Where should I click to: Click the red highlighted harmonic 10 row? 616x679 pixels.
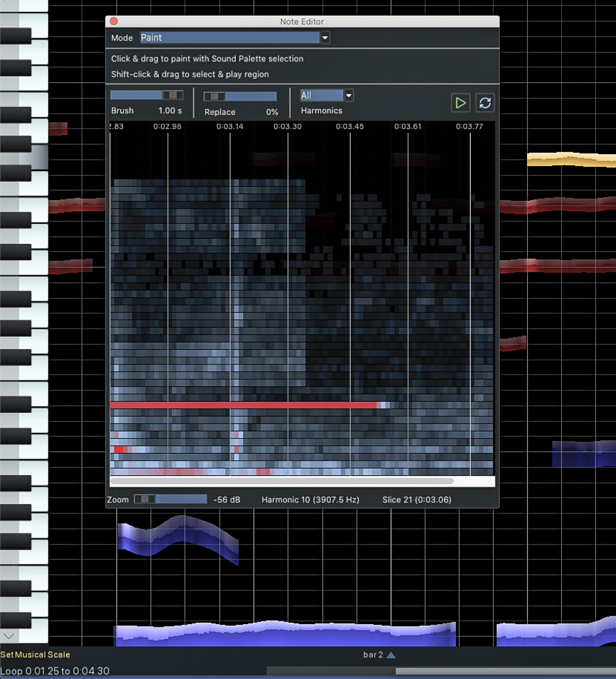[x=243, y=405]
